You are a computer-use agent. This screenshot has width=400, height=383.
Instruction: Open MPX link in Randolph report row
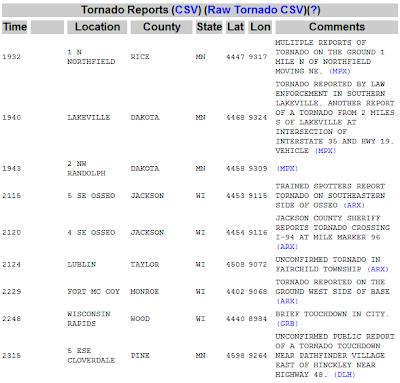click(287, 169)
